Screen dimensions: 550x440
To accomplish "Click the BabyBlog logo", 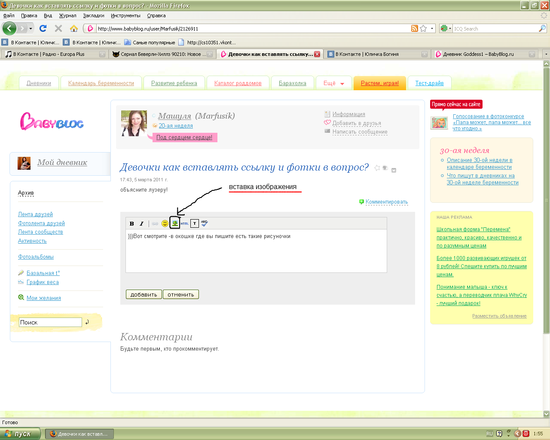I will coord(52,121).
